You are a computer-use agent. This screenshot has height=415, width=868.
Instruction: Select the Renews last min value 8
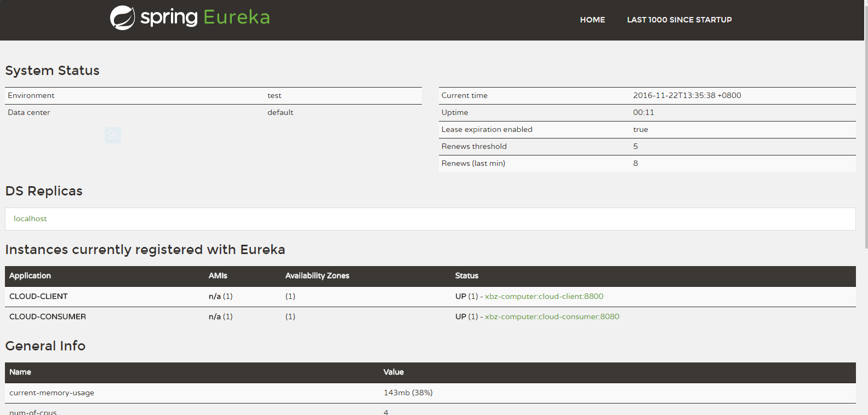click(x=636, y=163)
